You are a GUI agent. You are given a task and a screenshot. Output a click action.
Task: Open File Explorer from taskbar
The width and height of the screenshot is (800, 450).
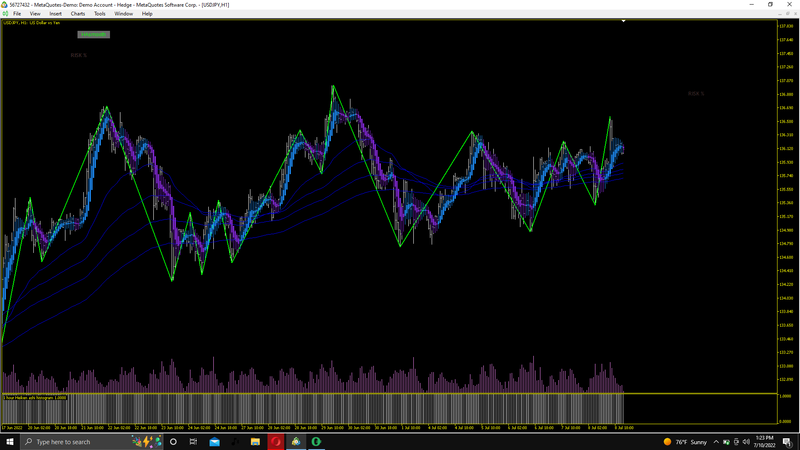pyautogui.click(x=255, y=442)
